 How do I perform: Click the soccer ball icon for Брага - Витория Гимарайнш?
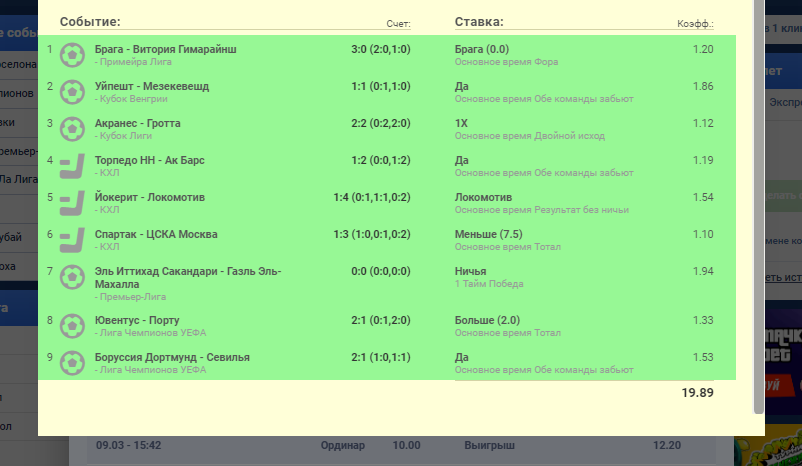72,55
